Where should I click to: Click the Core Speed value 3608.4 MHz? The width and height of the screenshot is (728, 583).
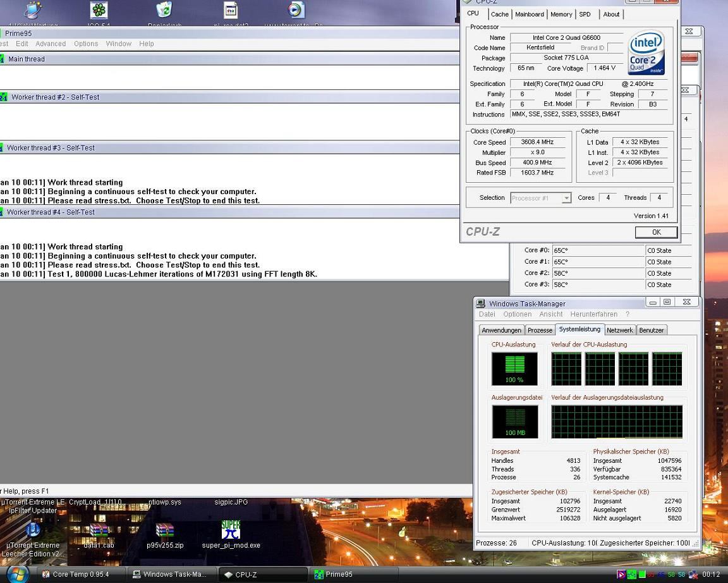pos(537,142)
